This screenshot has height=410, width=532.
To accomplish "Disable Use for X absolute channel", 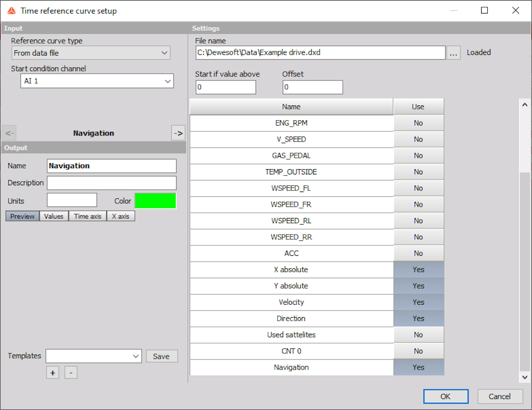I will click(418, 269).
